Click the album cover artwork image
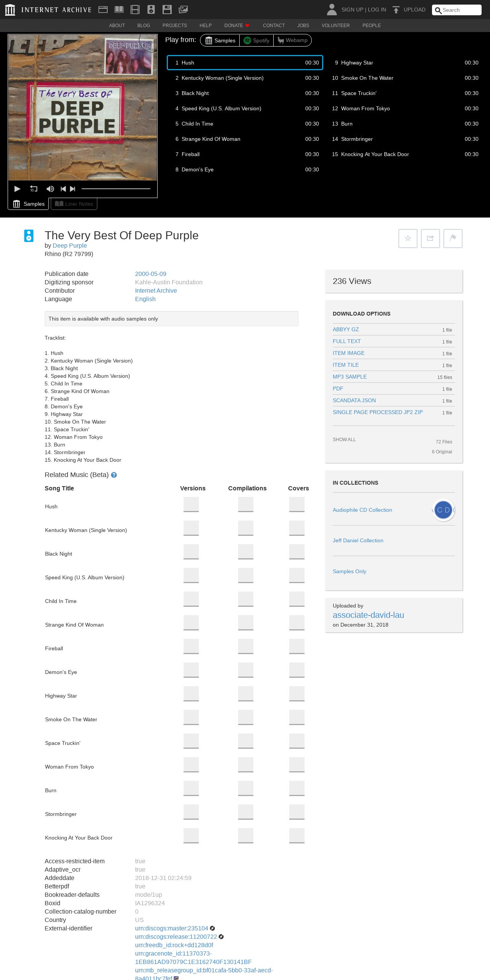Image resolution: width=490 pixels, height=980 pixels. pyautogui.click(x=83, y=107)
